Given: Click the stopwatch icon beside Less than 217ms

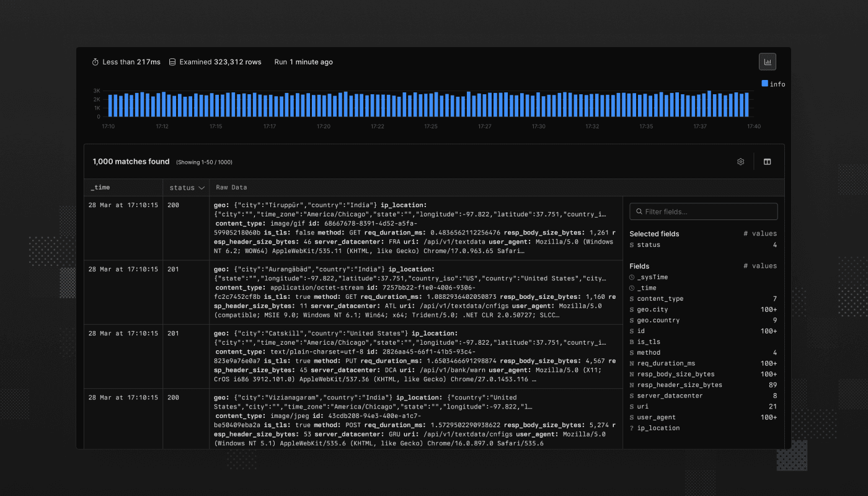Looking at the screenshot, I should (x=95, y=61).
